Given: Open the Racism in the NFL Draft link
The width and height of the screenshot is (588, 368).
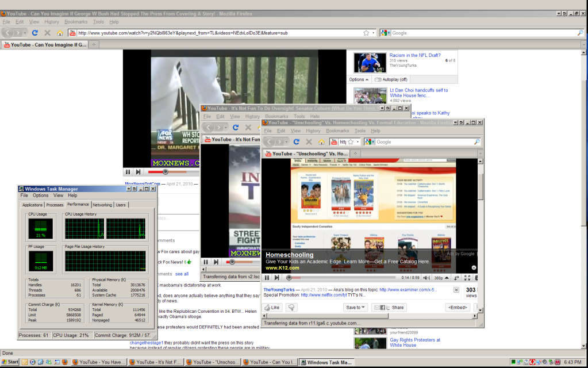Looking at the screenshot, I should 415,55.
